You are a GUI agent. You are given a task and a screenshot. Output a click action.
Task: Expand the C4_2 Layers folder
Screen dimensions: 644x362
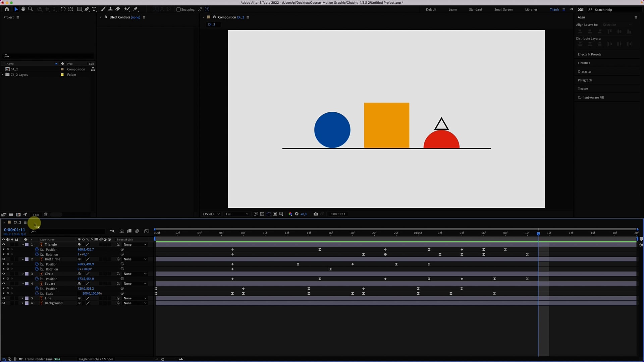[3, 75]
